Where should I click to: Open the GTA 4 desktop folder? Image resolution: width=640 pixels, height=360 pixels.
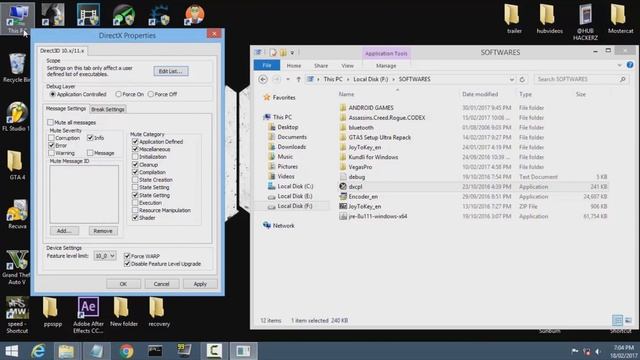click(x=16, y=165)
